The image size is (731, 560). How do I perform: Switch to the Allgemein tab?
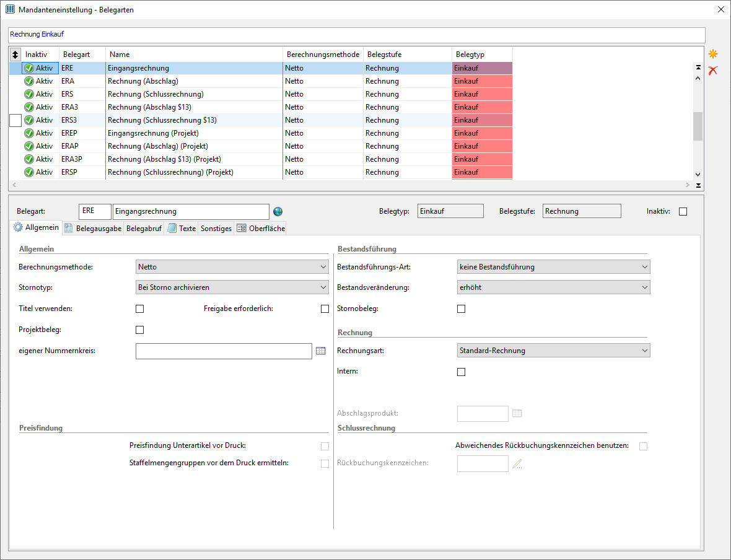(37, 227)
